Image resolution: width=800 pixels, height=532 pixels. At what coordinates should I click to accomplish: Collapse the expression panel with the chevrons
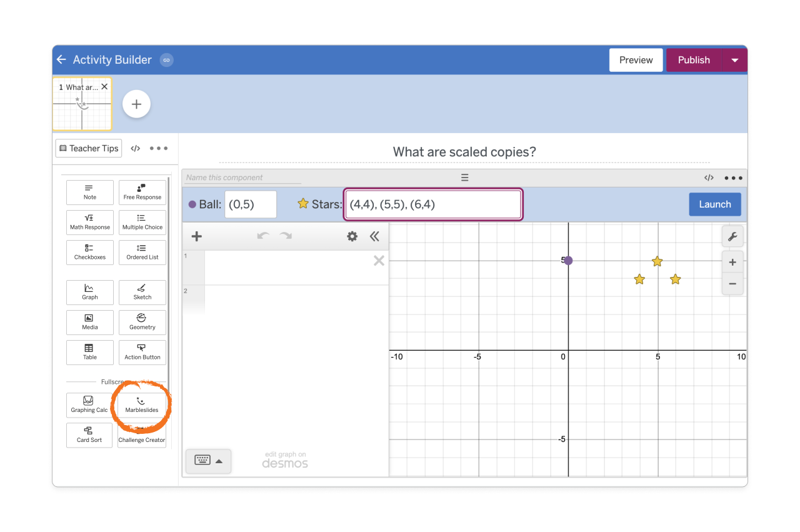[x=375, y=236]
